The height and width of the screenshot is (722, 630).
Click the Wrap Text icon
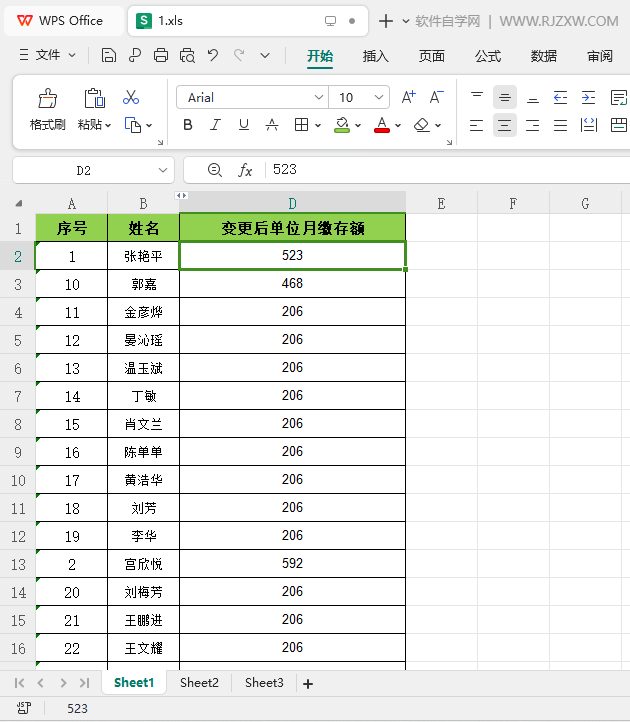pos(618,98)
